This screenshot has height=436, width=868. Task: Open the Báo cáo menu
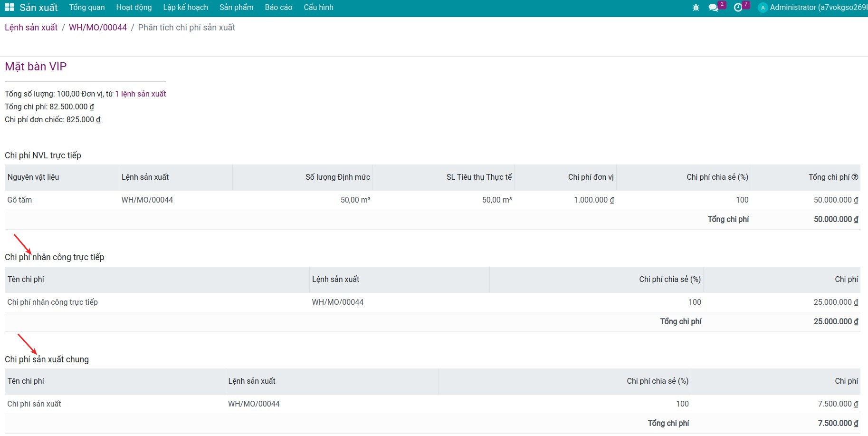278,8
